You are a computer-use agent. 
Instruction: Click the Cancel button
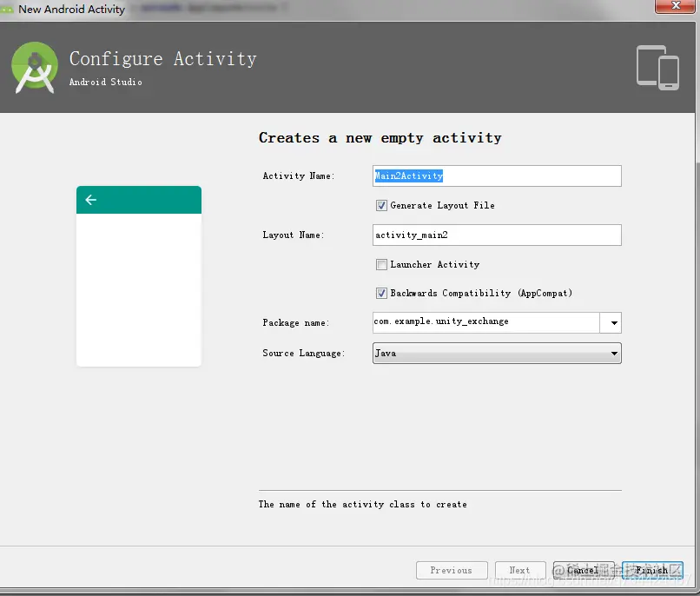pyautogui.click(x=584, y=570)
